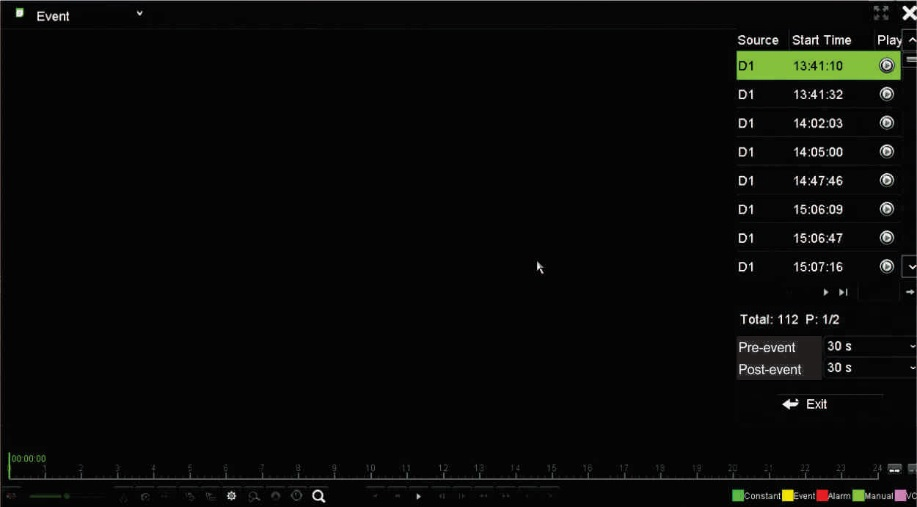Click the audio mute icon at bottom left

tap(11, 496)
